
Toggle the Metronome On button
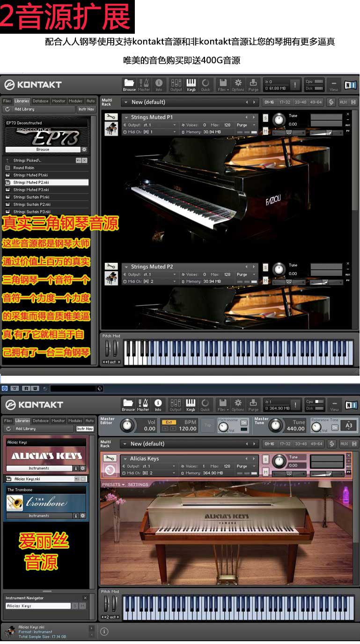click(x=243, y=423)
